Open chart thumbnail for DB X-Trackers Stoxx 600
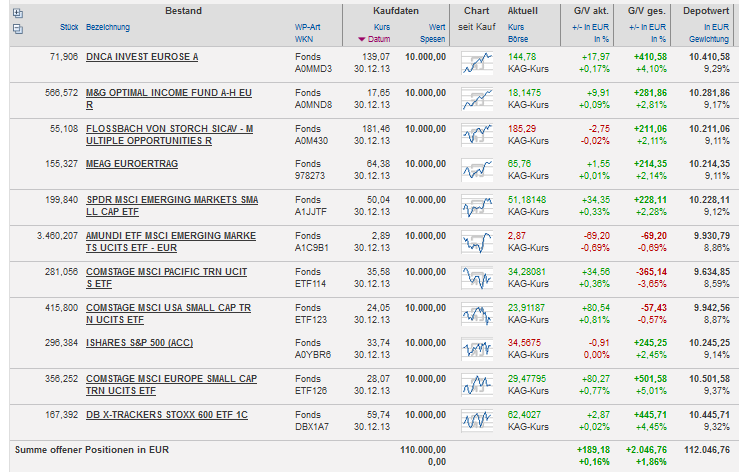 (x=477, y=421)
